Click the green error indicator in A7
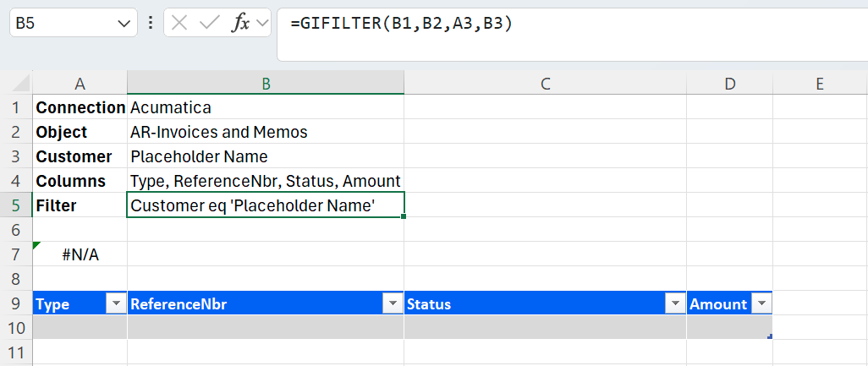Image resolution: width=868 pixels, height=366 pixels. (x=36, y=246)
